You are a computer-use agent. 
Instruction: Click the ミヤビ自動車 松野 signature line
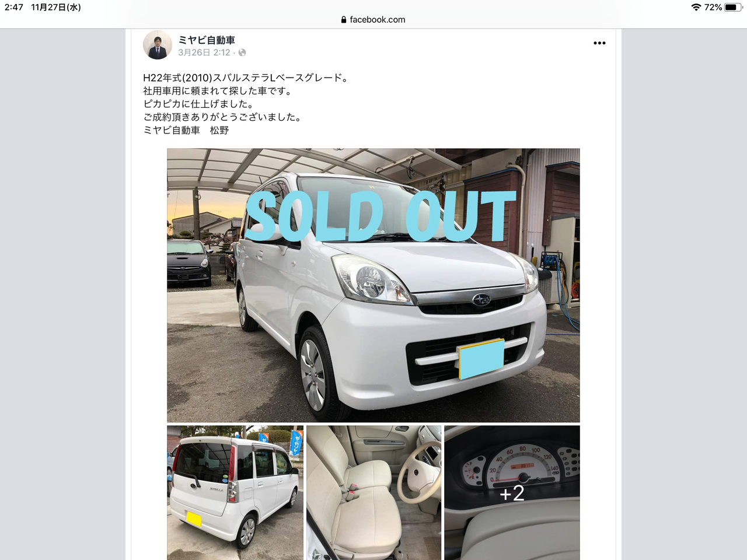[186, 130]
